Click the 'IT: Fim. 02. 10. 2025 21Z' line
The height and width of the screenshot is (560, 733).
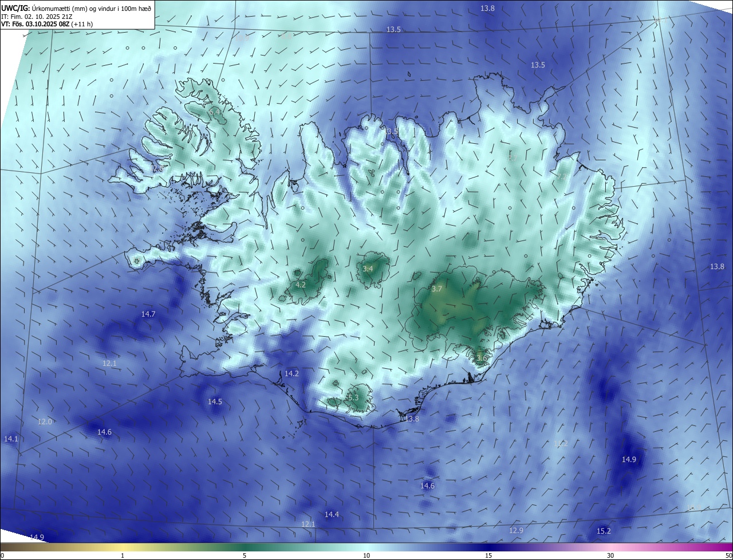[36, 16]
